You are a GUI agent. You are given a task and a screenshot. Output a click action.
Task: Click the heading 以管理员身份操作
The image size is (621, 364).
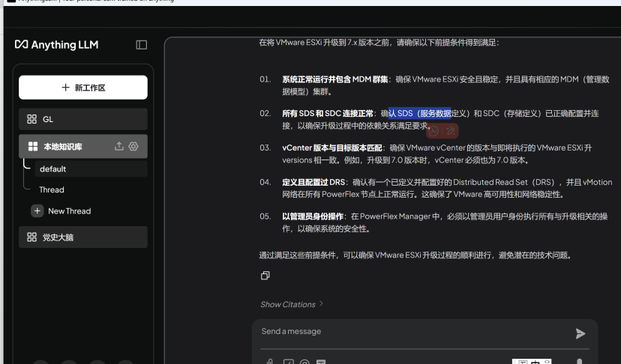(313, 216)
